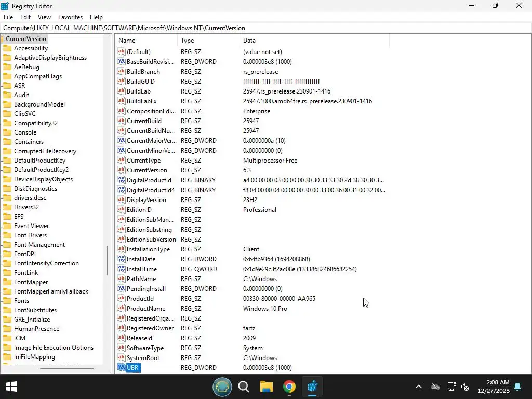The width and height of the screenshot is (532, 399).
Task: Select the InstallationType value name
Action: click(x=148, y=249)
